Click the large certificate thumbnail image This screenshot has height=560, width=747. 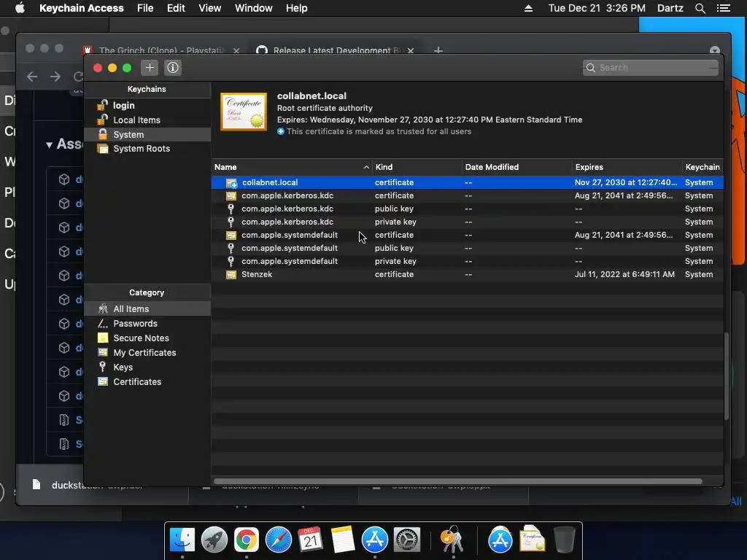244,112
